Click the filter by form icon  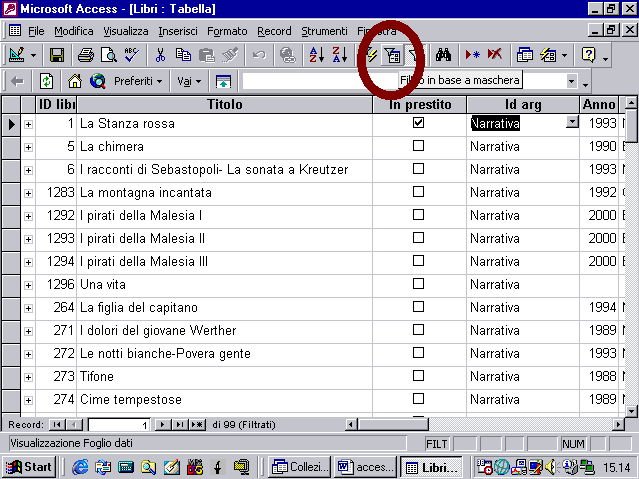coord(392,55)
